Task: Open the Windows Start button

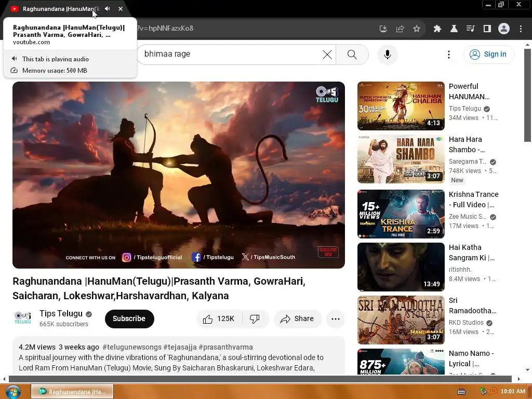Action: click(13, 392)
